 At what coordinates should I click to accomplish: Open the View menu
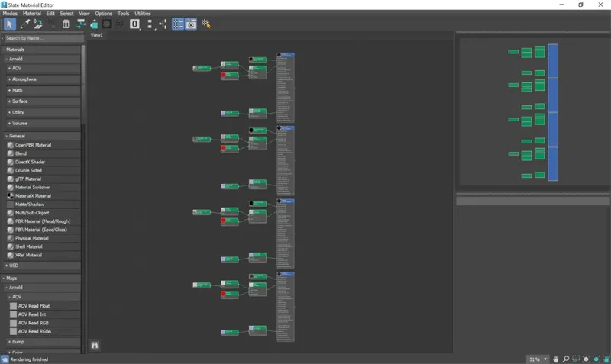[84, 13]
